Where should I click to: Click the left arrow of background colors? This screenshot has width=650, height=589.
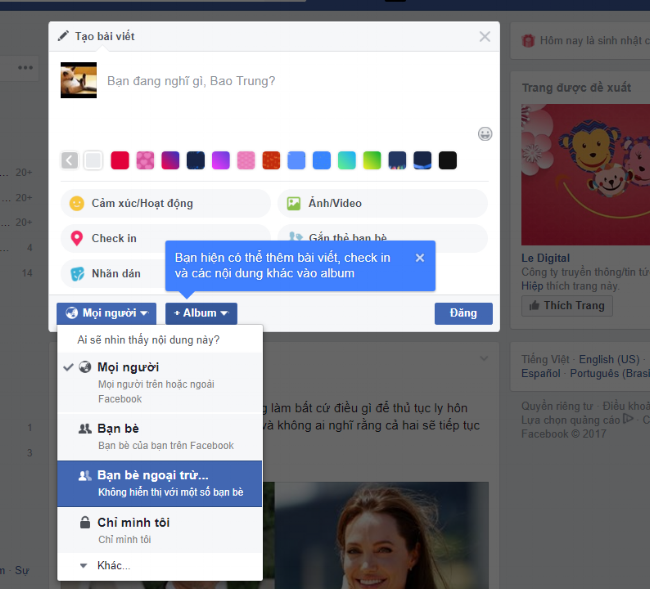click(70, 160)
